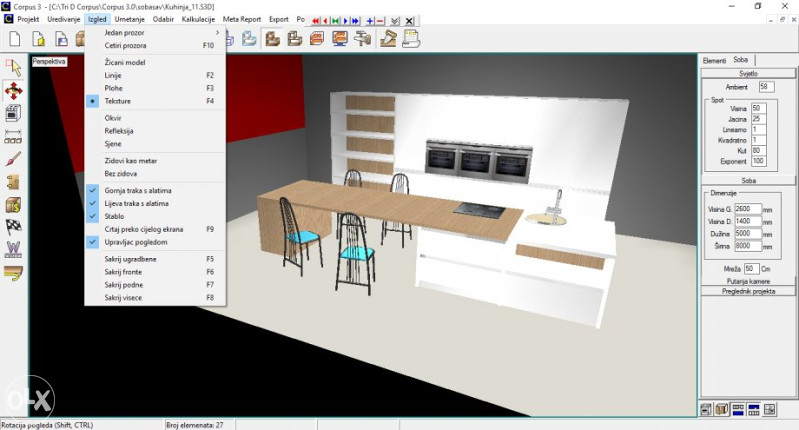Screen dimensions: 799x430
Task: Select the arrow selection tool
Action: [14, 68]
